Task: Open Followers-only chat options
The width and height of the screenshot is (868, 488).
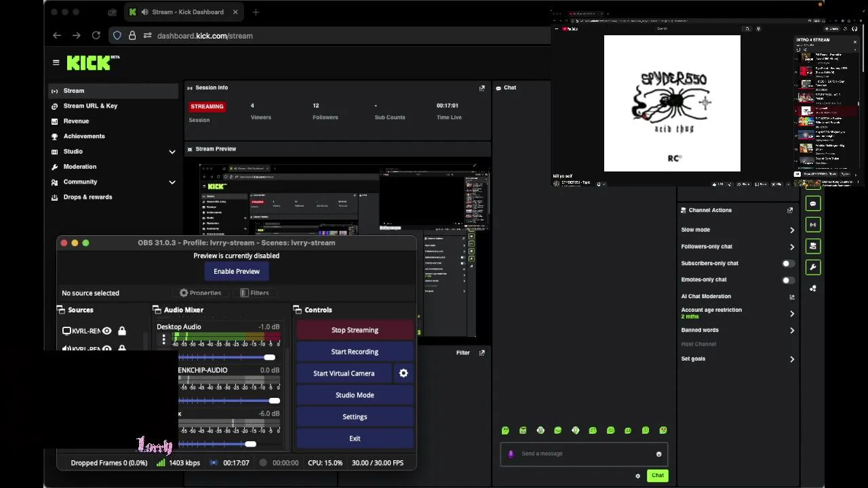Action: pos(738,247)
